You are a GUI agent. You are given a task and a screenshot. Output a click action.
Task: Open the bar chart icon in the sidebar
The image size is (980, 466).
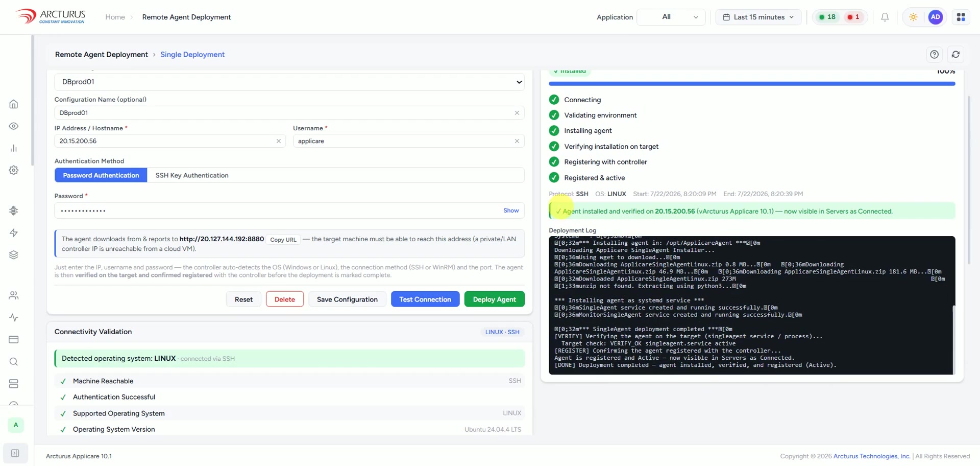coord(14,148)
